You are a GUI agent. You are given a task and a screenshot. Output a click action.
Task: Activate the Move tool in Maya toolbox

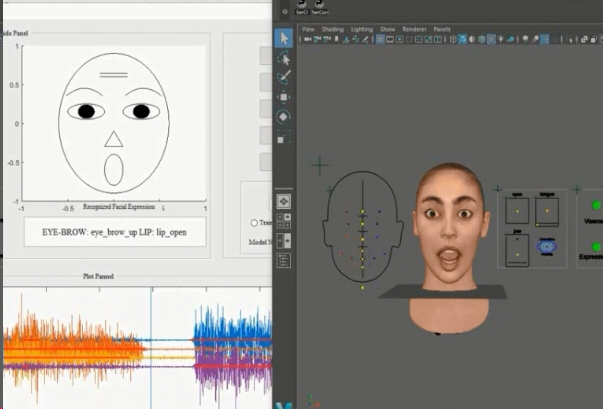click(284, 97)
